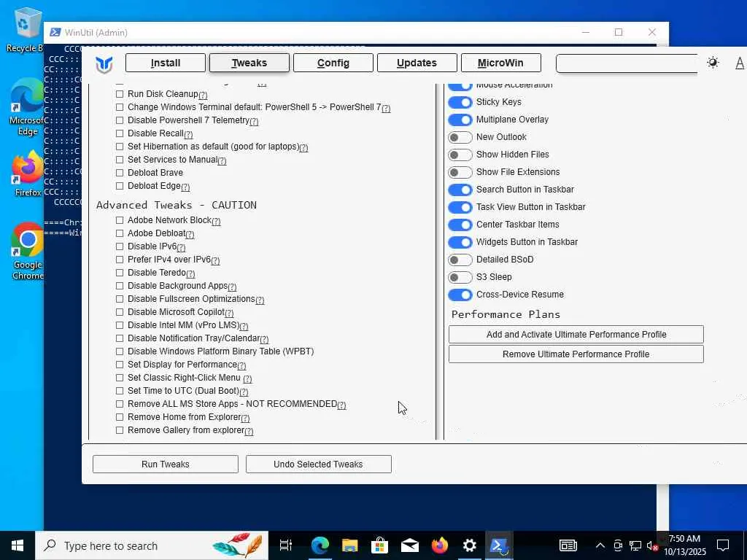The image size is (747, 560).
Task: Open the Firefox desktop shortcut
Action: coord(28,174)
